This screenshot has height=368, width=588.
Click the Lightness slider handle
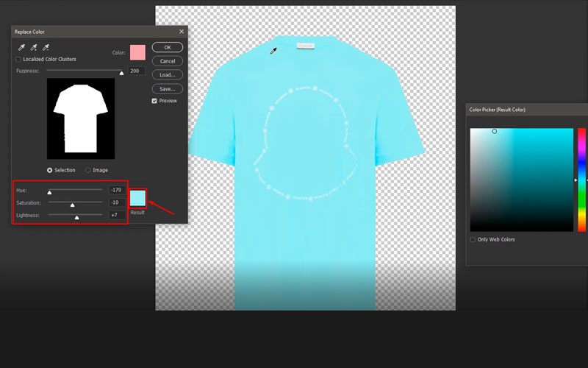click(77, 217)
